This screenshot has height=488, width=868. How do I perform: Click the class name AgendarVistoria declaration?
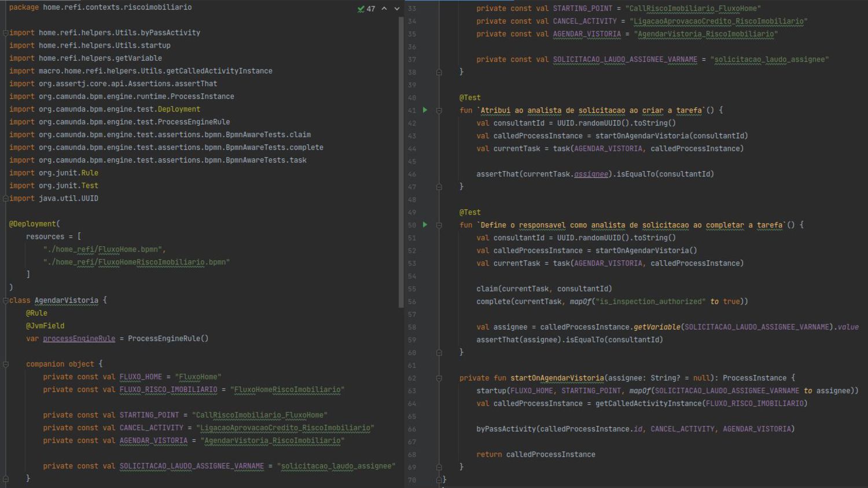click(x=67, y=301)
